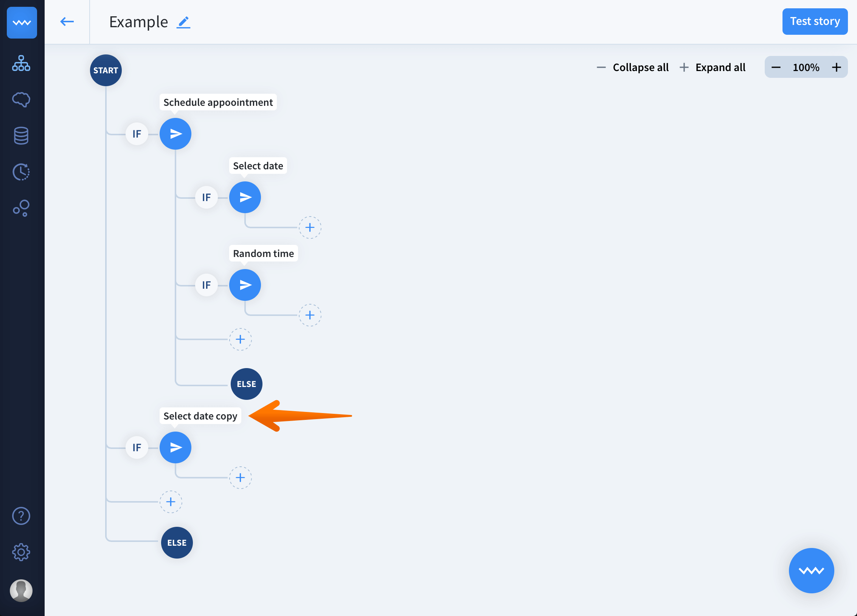Image resolution: width=857 pixels, height=616 pixels.
Task: Click the START node
Action: tap(106, 70)
